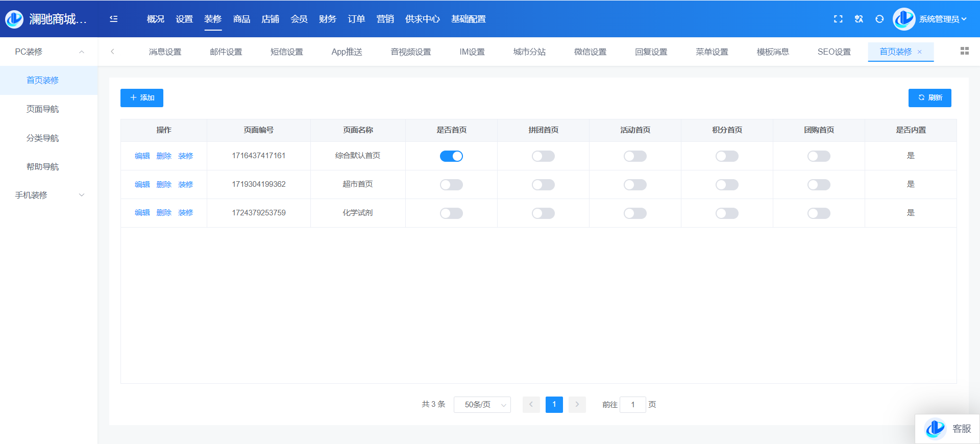Click the header reload circle icon

[879, 19]
